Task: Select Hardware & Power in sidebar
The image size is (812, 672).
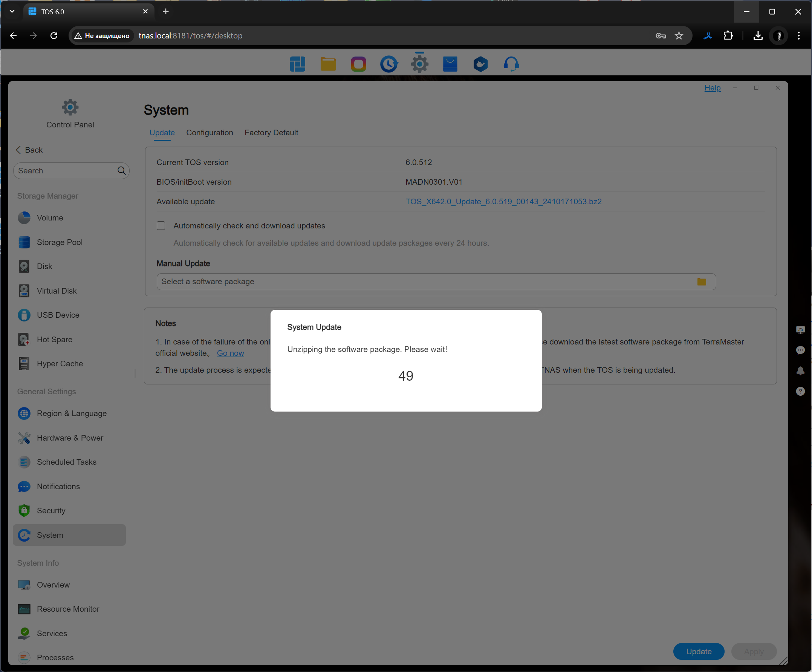Action: click(x=70, y=438)
